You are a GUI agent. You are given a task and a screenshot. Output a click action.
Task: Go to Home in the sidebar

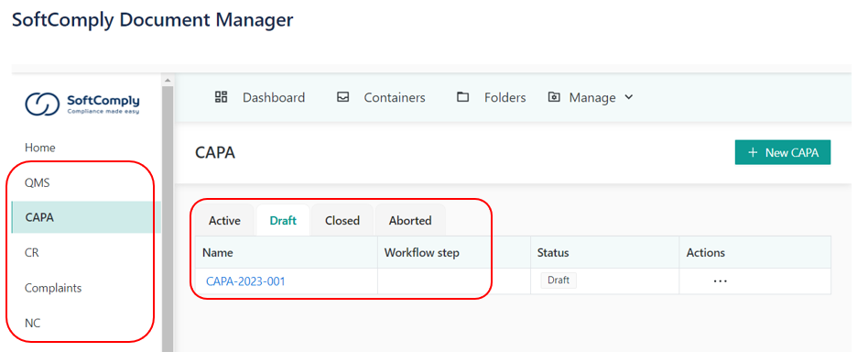(x=40, y=148)
